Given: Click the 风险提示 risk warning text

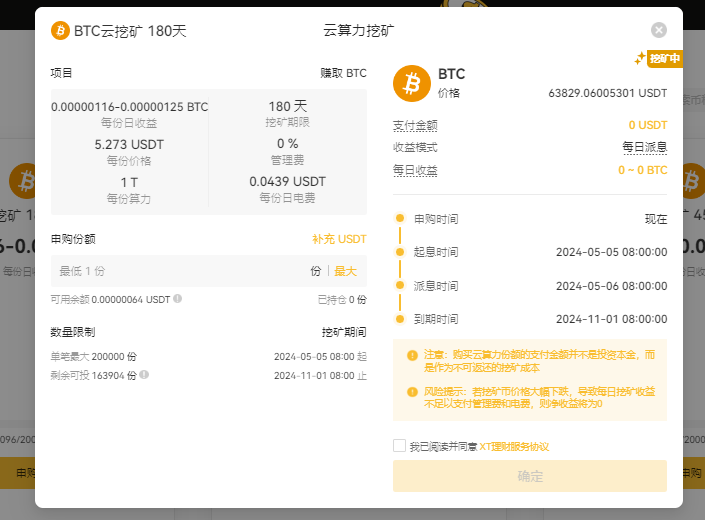Looking at the screenshot, I should coord(539,397).
